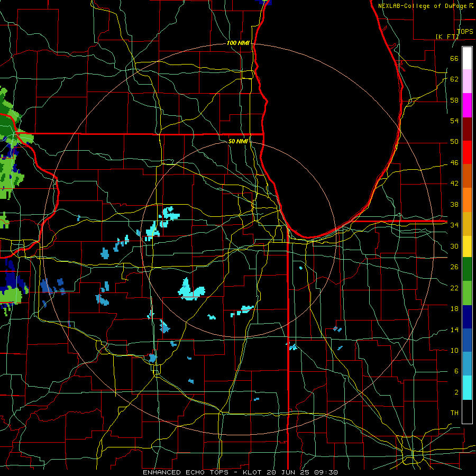This screenshot has height=476, width=476.
Task: Click the black TH threshold legend swatch
Action: 467,411
